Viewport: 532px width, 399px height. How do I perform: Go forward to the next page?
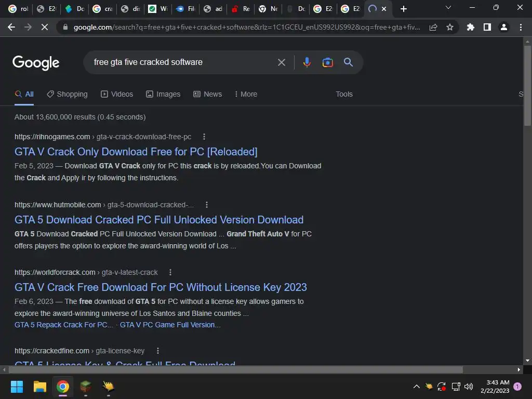(28, 27)
